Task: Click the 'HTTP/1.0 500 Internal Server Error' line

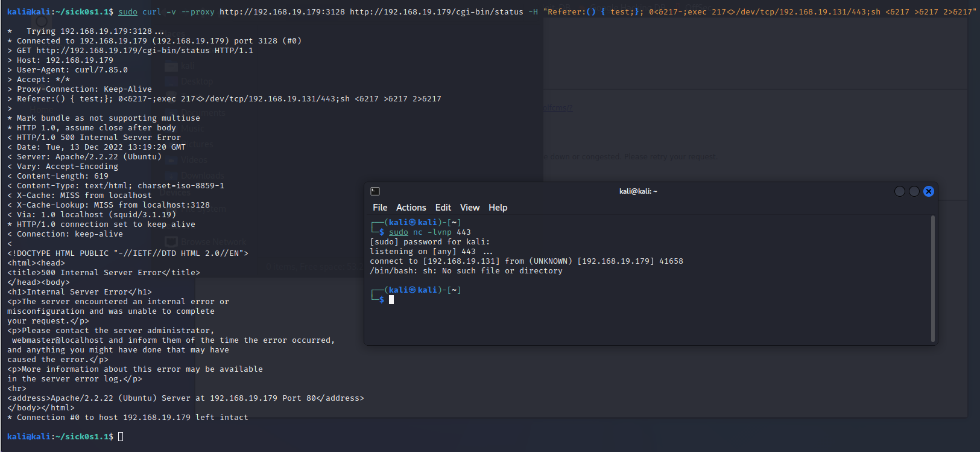Action: pos(94,137)
